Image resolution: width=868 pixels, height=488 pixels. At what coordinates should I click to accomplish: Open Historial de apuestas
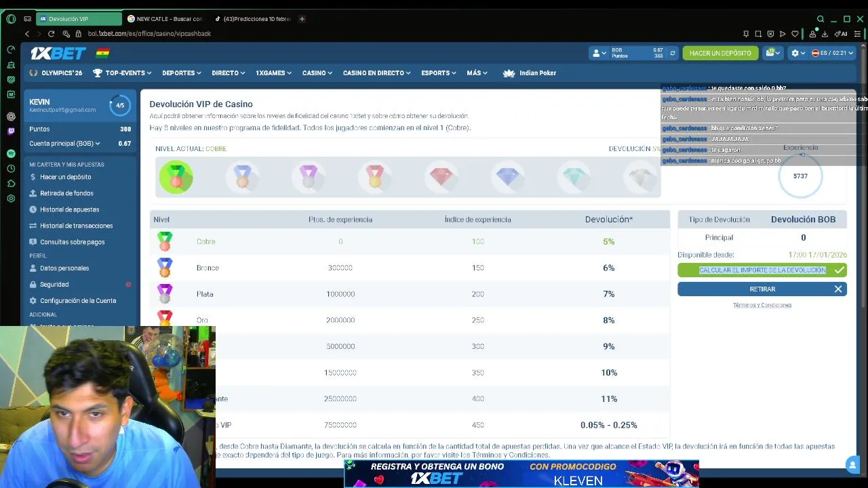[69, 209]
